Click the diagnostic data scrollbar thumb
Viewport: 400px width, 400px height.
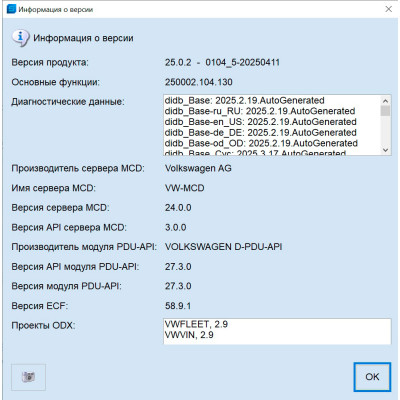[x=385, y=111]
